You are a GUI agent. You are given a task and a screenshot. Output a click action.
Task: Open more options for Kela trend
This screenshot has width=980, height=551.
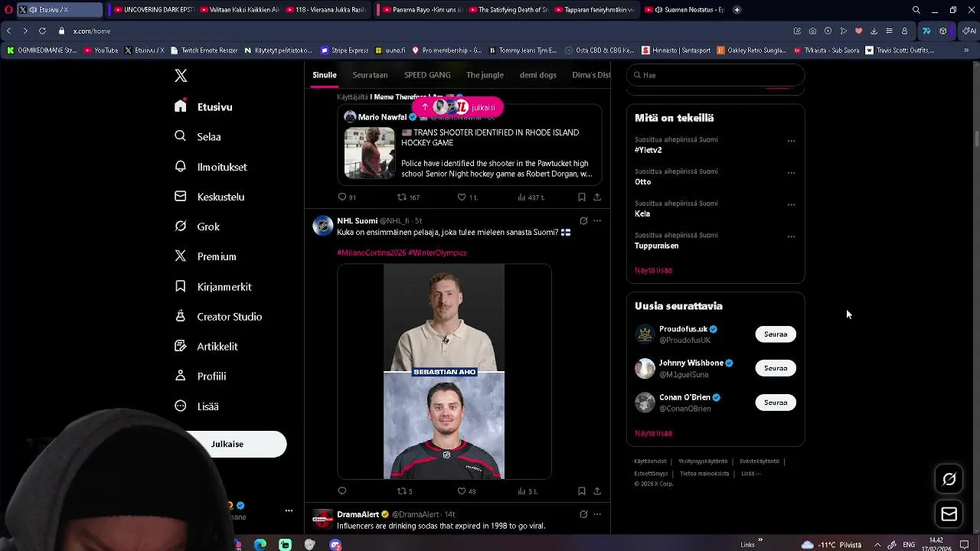pyautogui.click(x=791, y=205)
